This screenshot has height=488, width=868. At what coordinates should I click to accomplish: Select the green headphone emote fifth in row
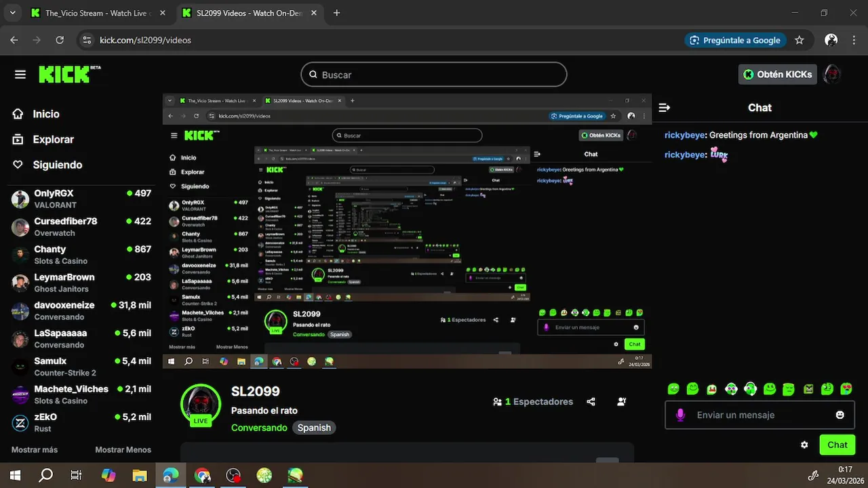coord(750,389)
